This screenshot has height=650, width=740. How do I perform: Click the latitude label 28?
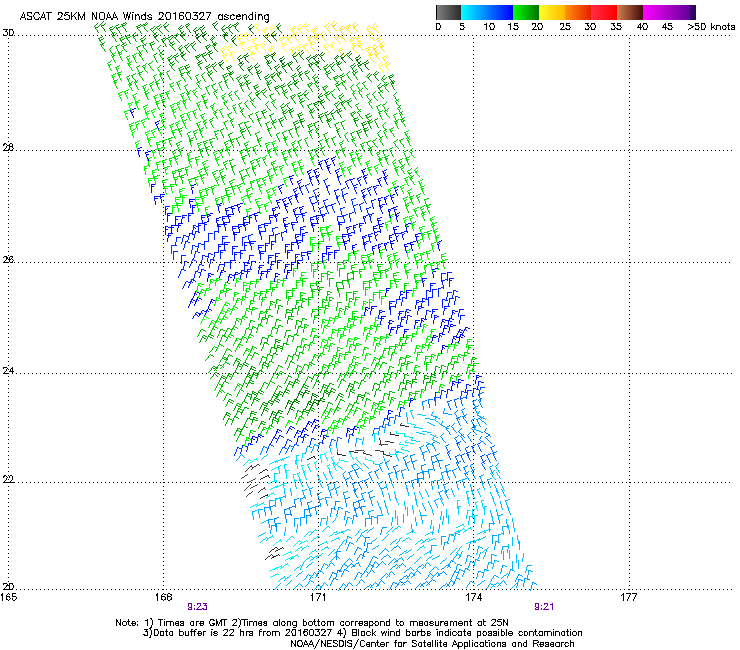tap(8, 148)
